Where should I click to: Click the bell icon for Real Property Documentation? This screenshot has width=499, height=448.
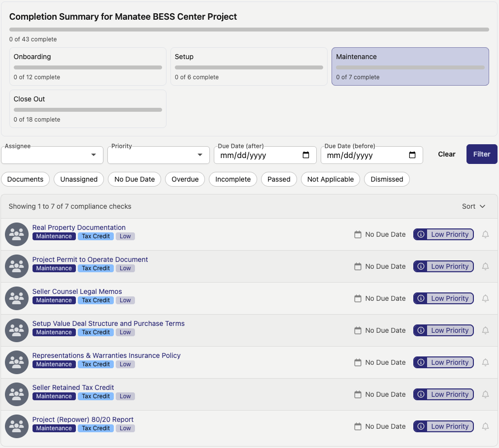click(x=485, y=234)
